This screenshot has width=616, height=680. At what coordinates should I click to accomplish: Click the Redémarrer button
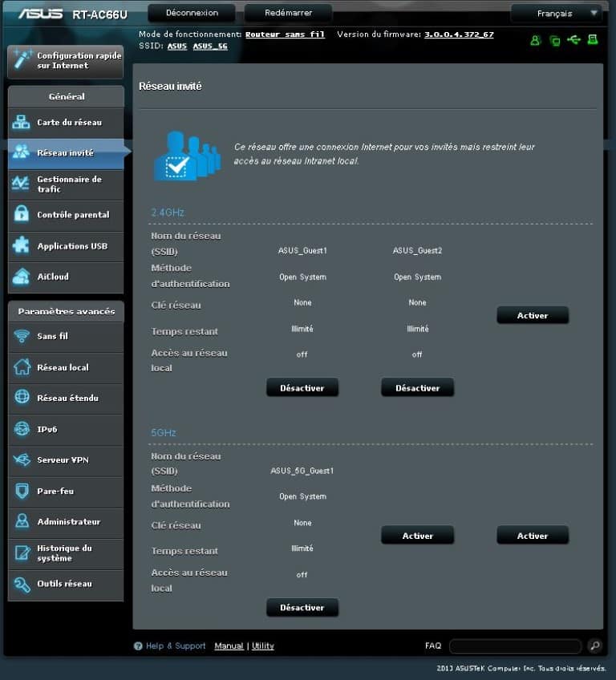[x=288, y=13]
